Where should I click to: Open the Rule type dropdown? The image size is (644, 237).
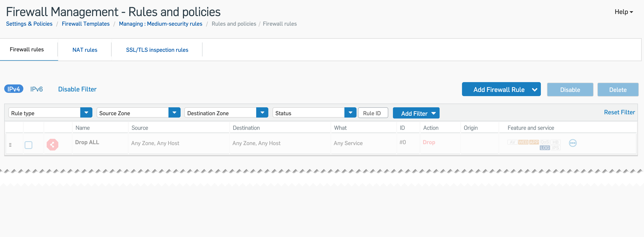tap(86, 112)
